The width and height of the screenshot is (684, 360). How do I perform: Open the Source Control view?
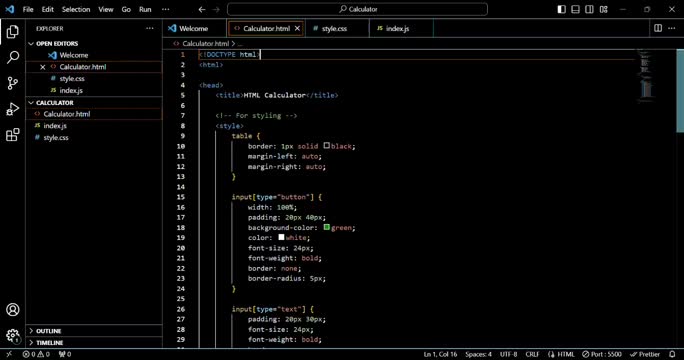(x=13, y=83)
